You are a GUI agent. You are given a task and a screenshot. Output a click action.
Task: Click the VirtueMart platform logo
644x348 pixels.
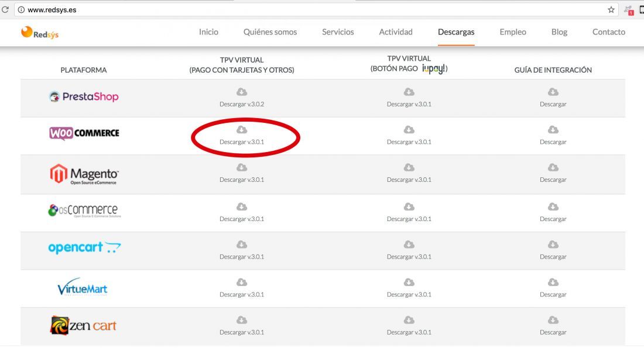83,287
